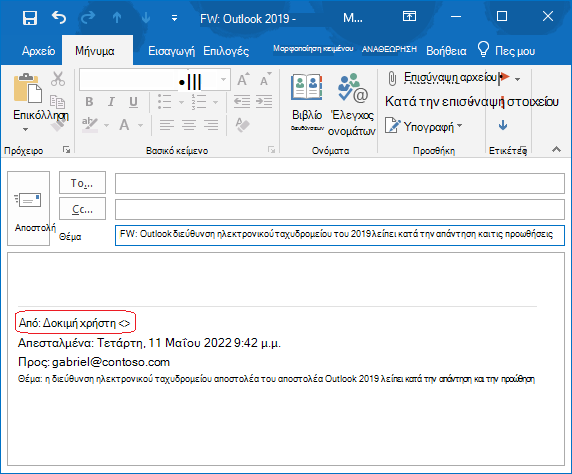This screenshot has height=474, width=572.
Task: Click the Save icon in title bar
Action: (30, 17)
